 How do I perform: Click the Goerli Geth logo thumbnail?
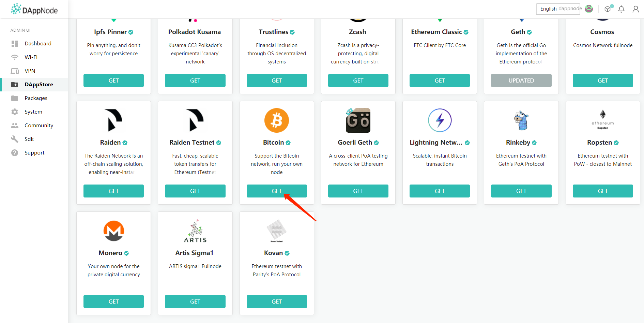click(x=358, y=120)
